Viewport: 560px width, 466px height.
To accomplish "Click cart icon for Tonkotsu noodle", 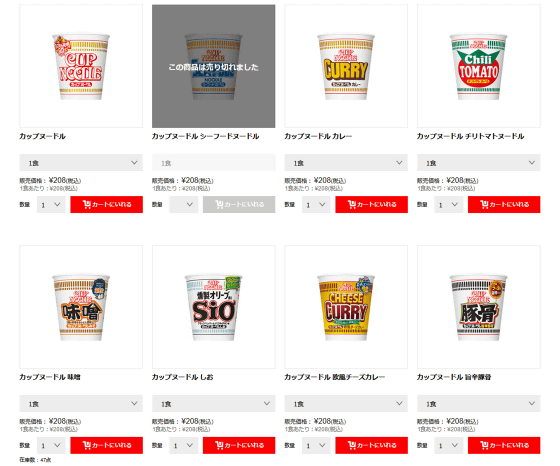I will click(484, 445).
